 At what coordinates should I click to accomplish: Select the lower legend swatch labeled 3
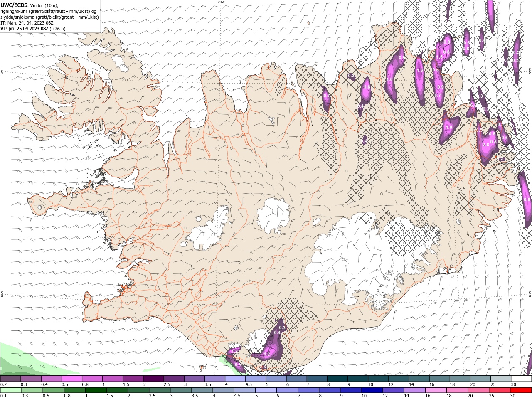click(x=180, y=390)
